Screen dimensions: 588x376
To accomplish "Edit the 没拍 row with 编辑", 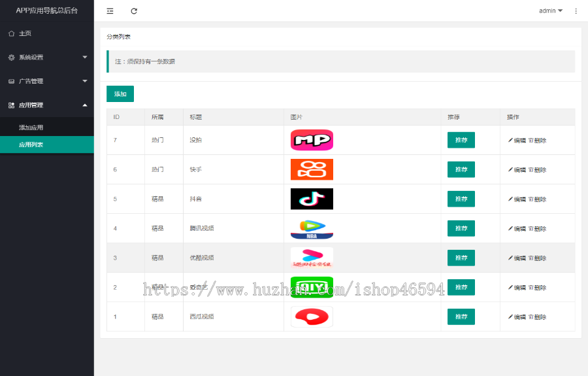I will (x=517, y=141).
